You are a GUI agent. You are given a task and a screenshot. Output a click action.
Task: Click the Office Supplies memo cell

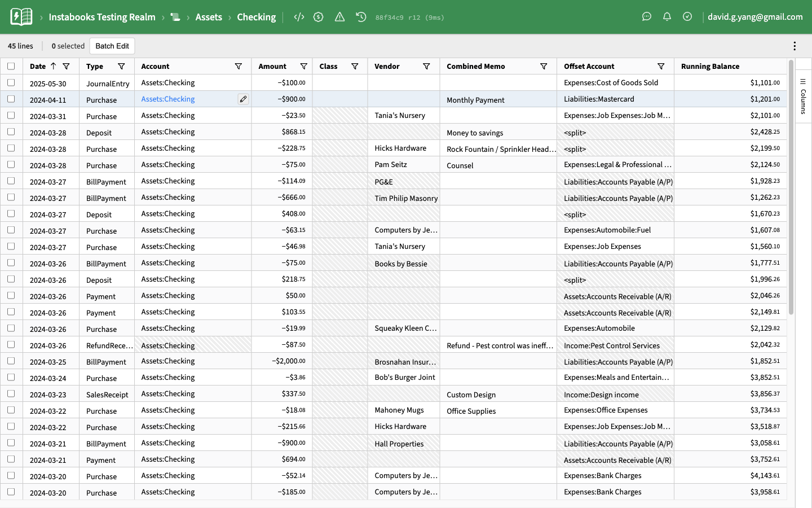pyautogui.click(x=498, y=411)
